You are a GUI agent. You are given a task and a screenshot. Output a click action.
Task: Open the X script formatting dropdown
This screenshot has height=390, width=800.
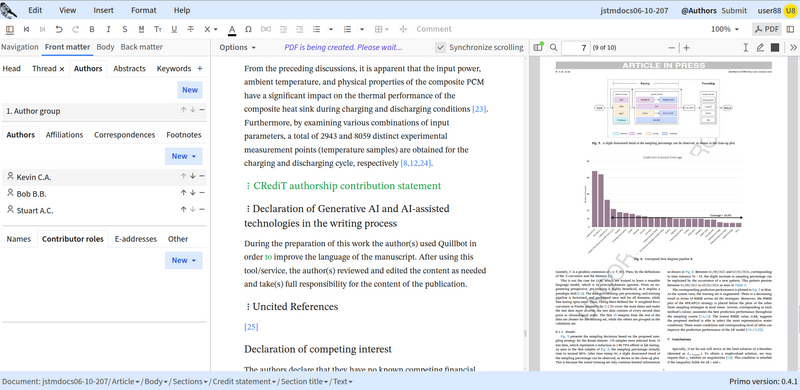click(210, 29)
